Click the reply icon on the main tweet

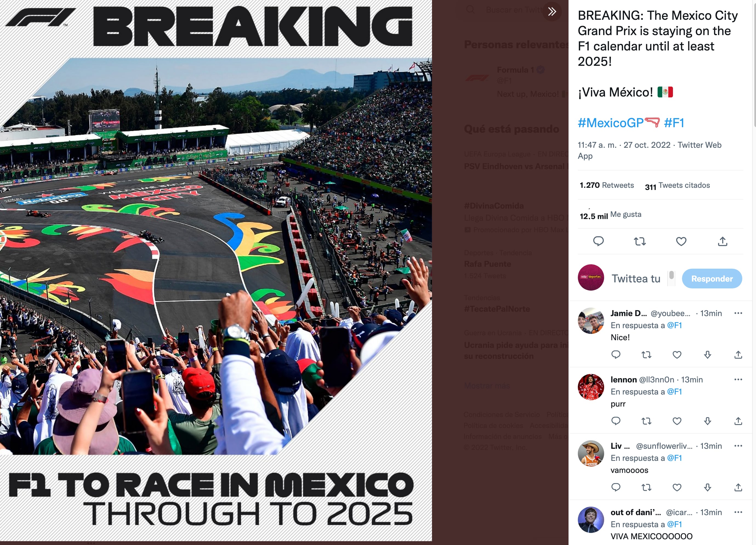[x=598, y=241]
